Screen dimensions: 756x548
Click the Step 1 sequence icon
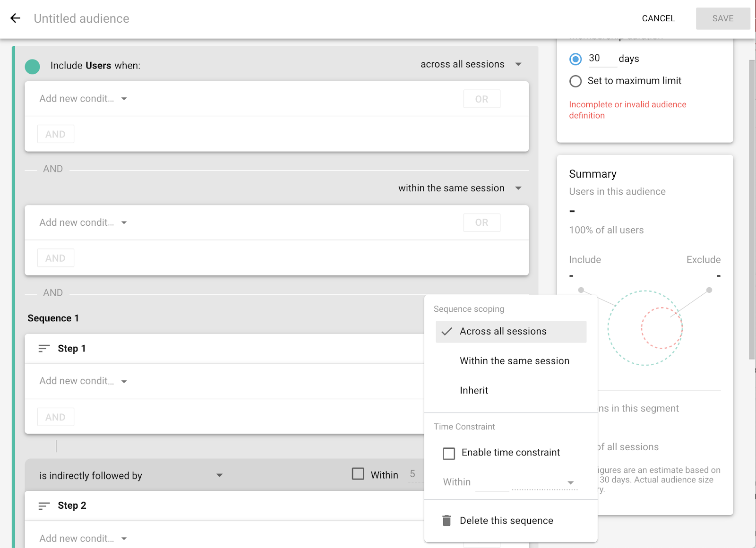tap(44, 349)
